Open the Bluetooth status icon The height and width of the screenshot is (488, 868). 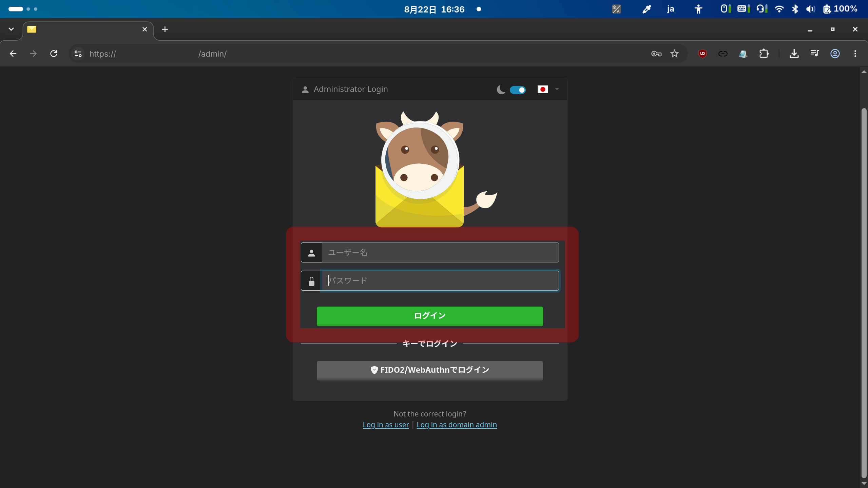pyautogui.click(x=795, y=9)
